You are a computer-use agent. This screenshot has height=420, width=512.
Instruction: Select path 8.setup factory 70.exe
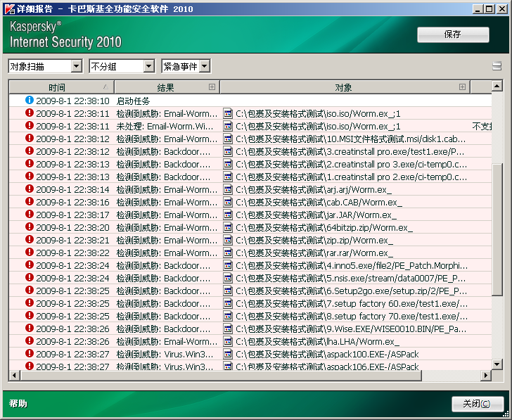352,317
